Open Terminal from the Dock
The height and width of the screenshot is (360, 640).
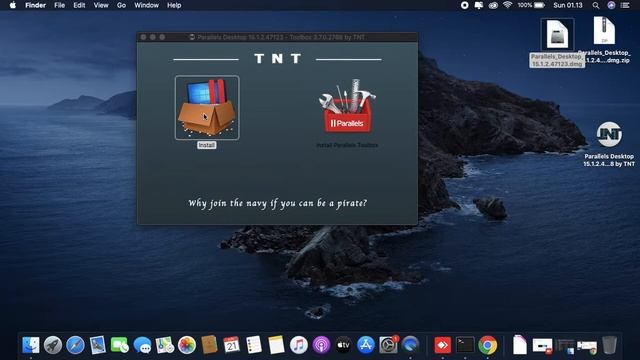tap(465, 345)
